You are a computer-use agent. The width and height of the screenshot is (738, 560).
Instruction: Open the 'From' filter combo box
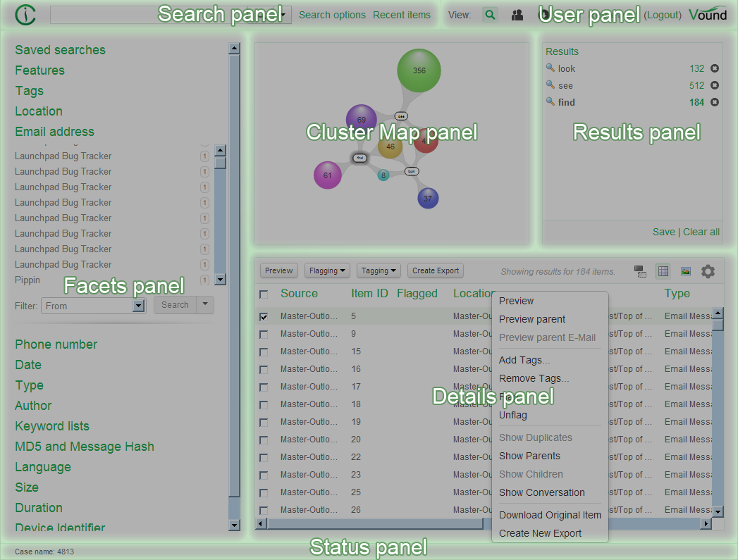click(93, 305)
